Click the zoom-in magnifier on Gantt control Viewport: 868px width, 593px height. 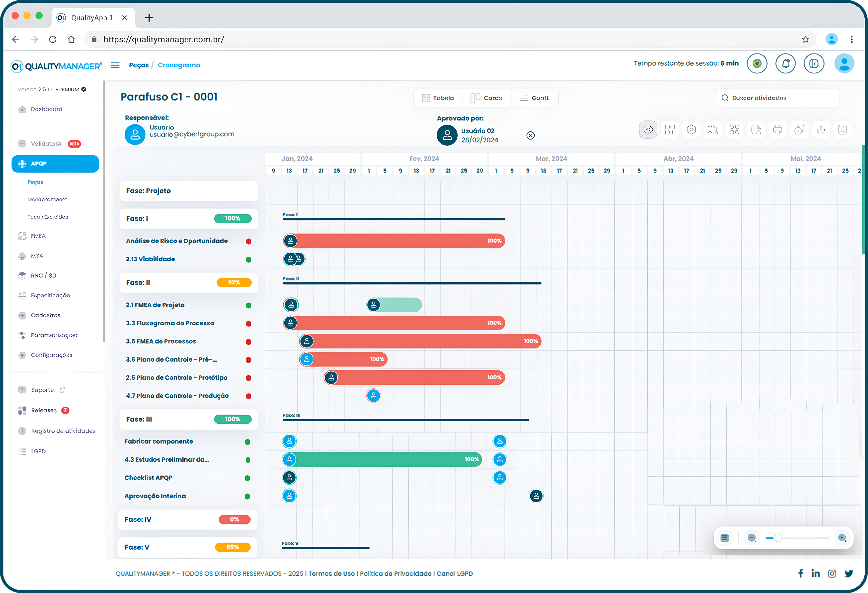(842, 538)
